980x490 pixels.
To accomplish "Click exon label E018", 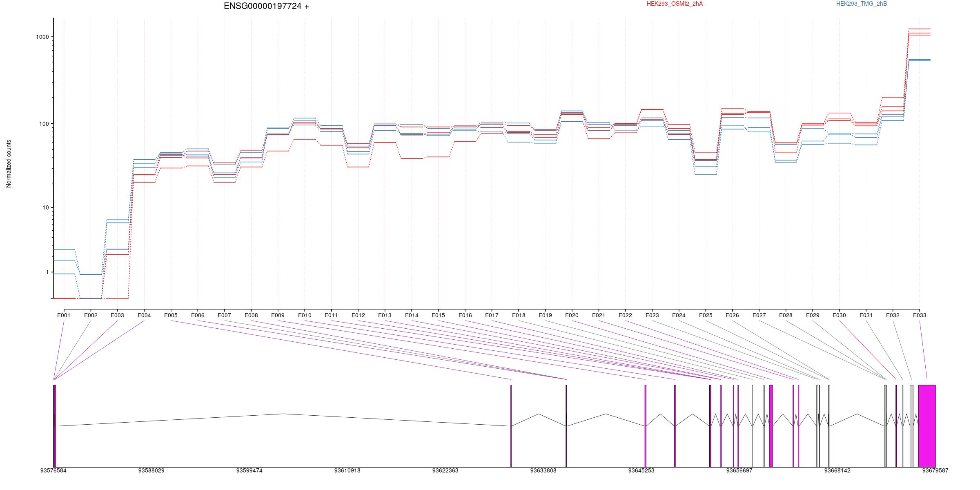I will coord(519,315).
